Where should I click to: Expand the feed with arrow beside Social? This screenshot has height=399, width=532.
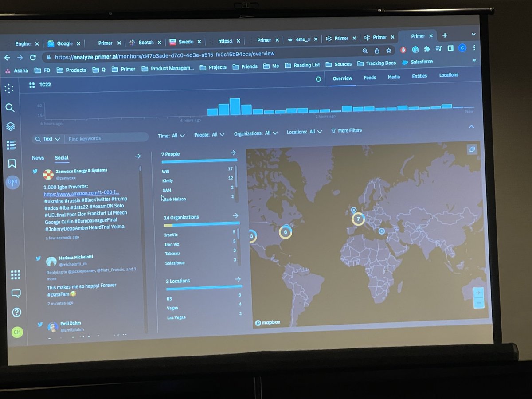click(x=138, y=156)
